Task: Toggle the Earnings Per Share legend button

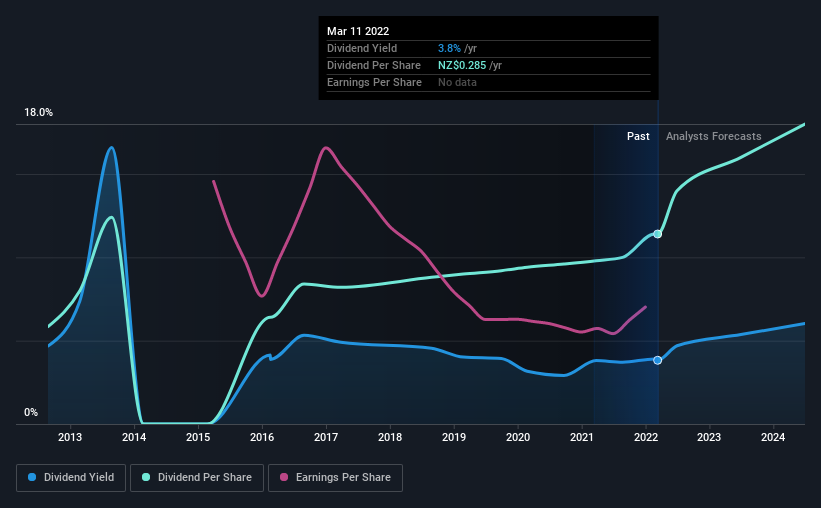Action: pyautogui.click(x=335, y=478)
